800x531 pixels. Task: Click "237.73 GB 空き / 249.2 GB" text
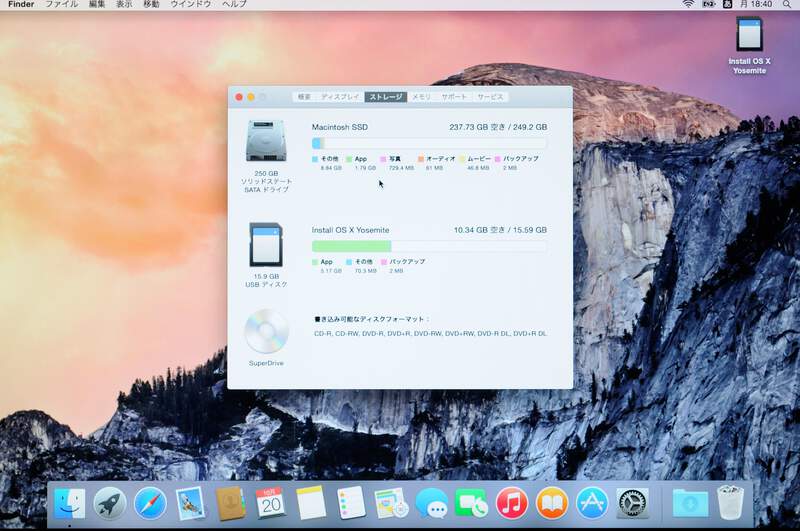(498, 127)
